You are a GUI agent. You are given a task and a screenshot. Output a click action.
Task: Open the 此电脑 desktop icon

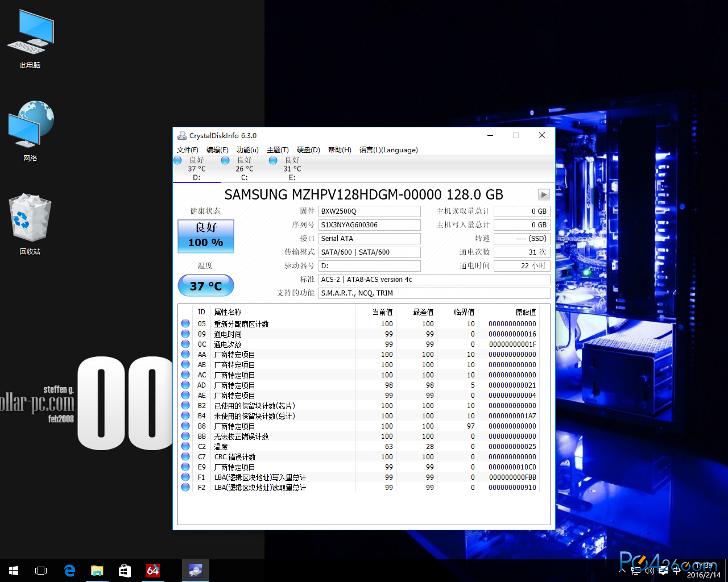(x=30, y=39)
